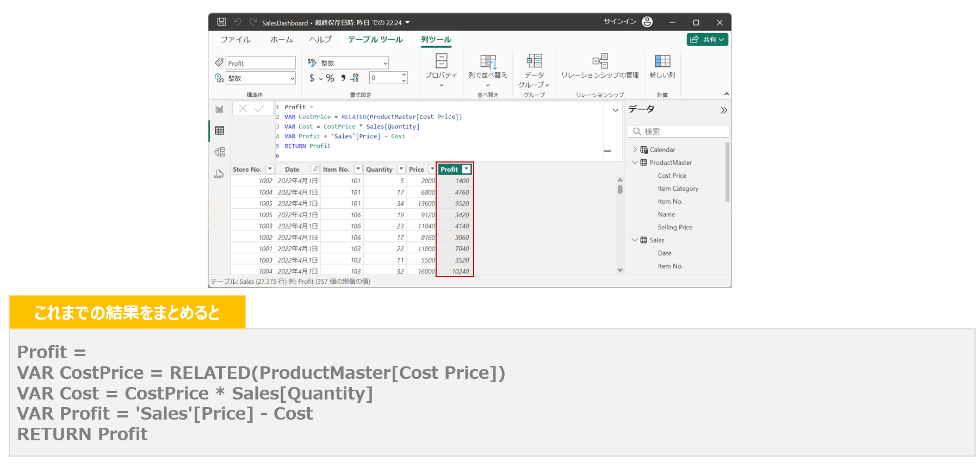Open the Report view from left sidebar

219,109
